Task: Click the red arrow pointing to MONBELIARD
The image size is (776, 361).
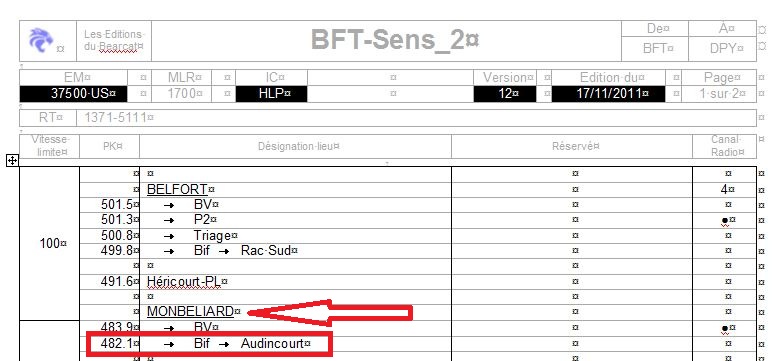Action: click(329, 312)
